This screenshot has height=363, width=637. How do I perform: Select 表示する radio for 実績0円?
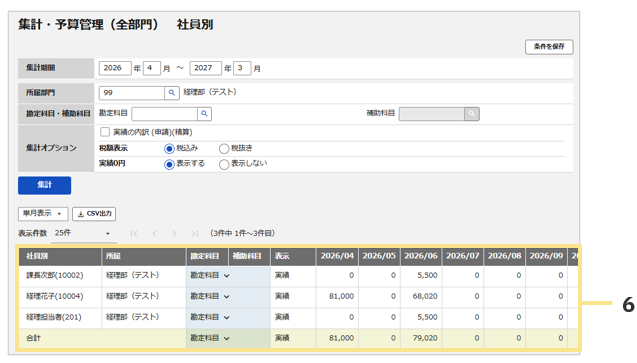click(169, 164)
